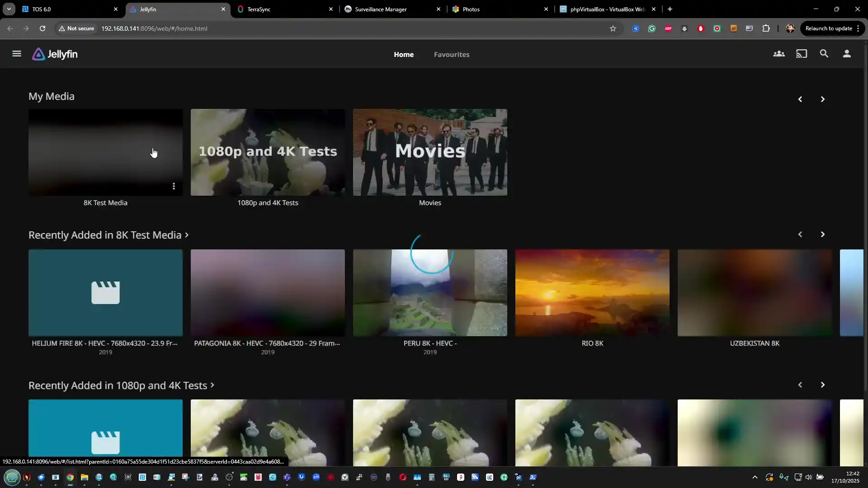Screen dimensions: 868x488
Task: Switch to the Favourites tab
Action: coord(451,54)
